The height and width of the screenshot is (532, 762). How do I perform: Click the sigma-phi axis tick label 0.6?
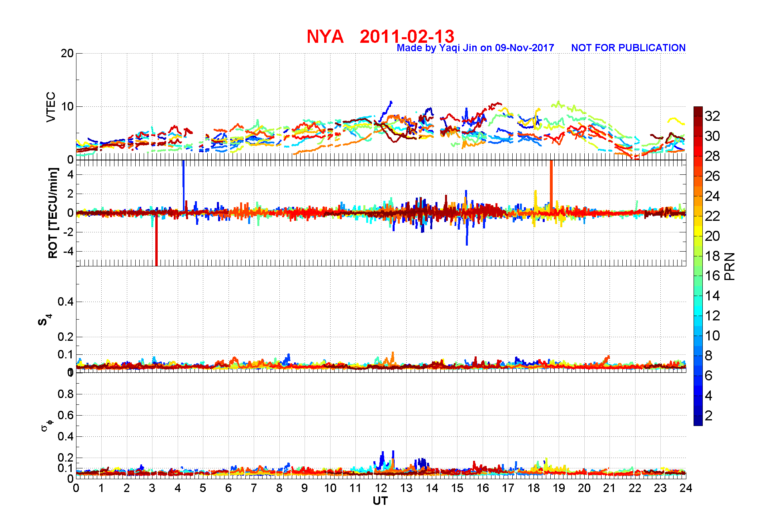pyautogui.click(x=66, y=415)
